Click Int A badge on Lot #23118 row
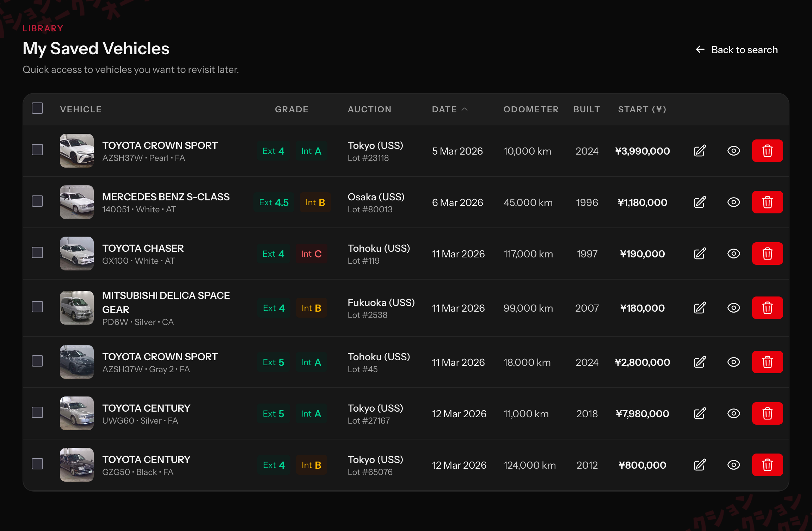Image resolution: width=812 pixels, height=531 pixels. pos(311,151)
